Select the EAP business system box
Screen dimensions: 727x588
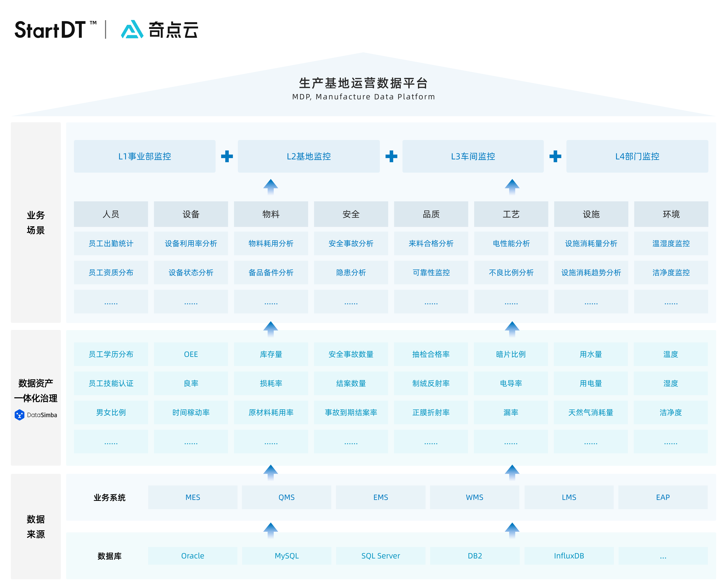pyautogui.click(x=663, y=497)
